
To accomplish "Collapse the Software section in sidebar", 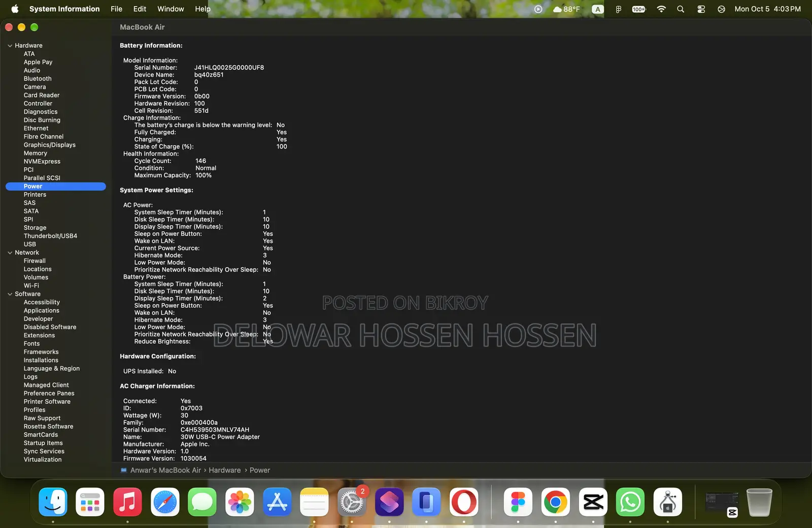I will [10, 294].
